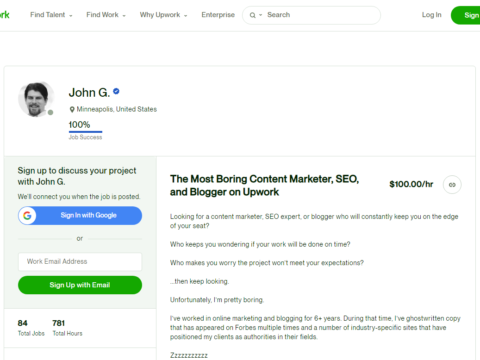The height and width of the screenshot is (360, 480).
Task: Click the Log In link
Action: coord(431,15)
